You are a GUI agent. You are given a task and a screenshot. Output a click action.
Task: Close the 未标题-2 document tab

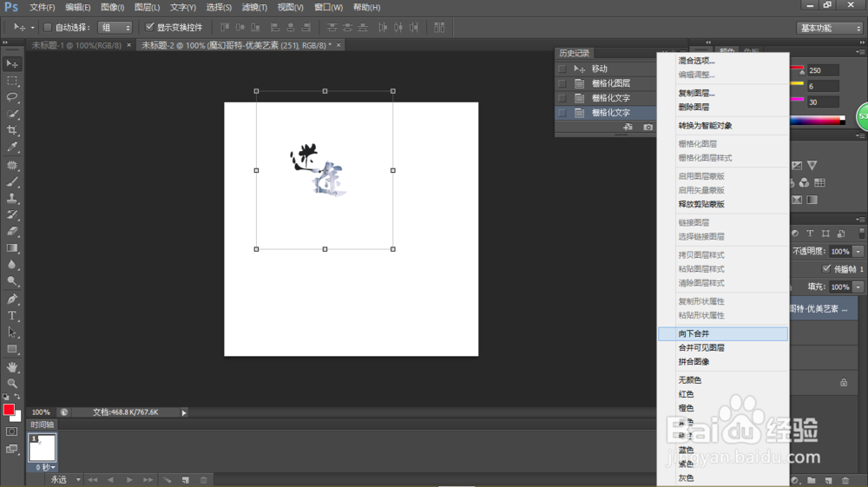339,45
